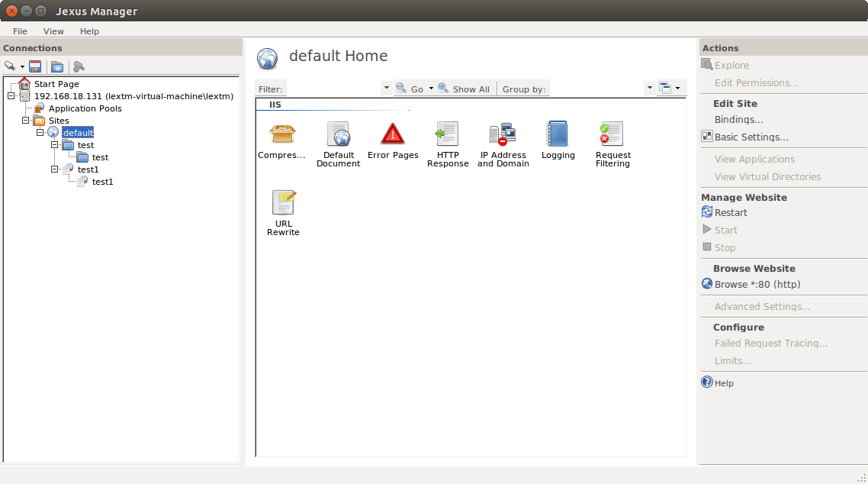
Task: Select the default site tree item
Action: point(78,133)
